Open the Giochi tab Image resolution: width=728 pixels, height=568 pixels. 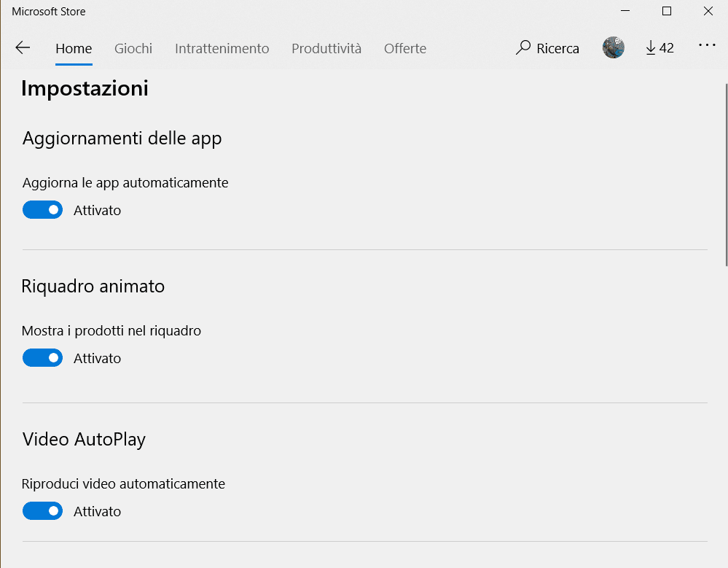click(x=133, y=49)
